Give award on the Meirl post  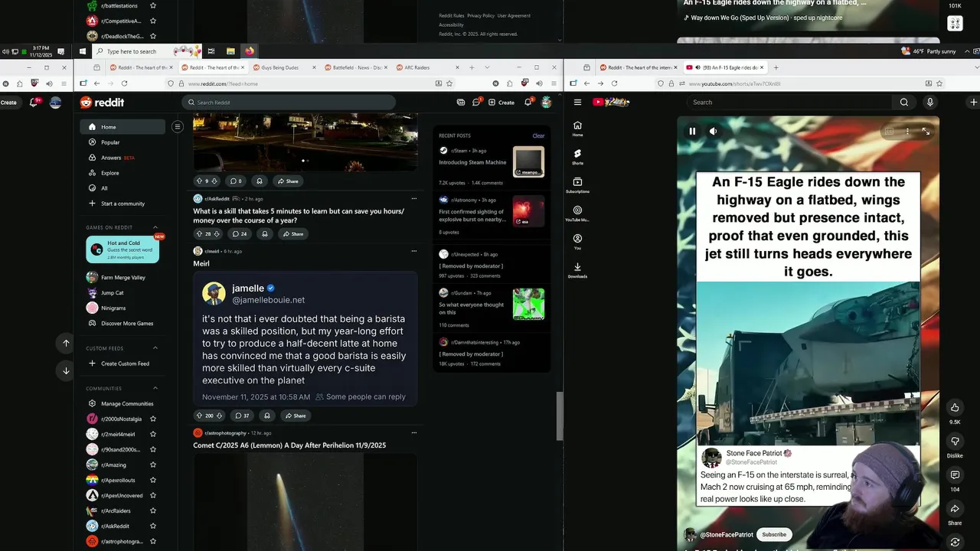click(x=266, y=416)
